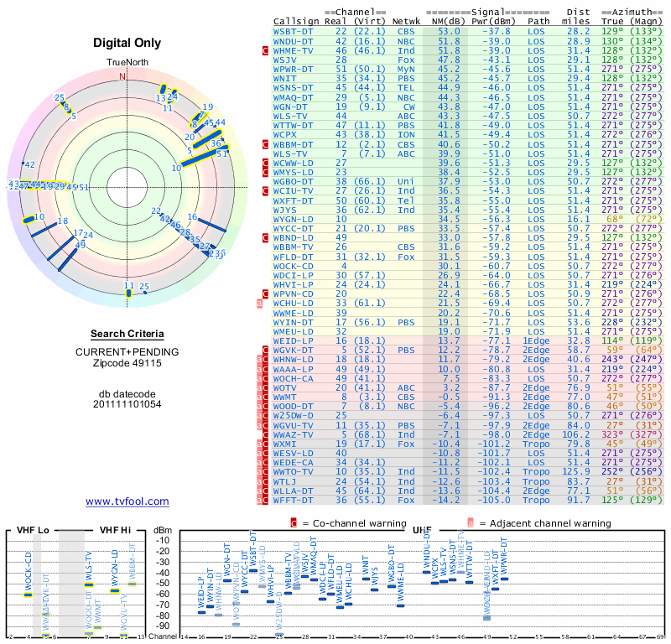Click the WYGN-LD callsign in table
The image size is (671, 644).
293,219
